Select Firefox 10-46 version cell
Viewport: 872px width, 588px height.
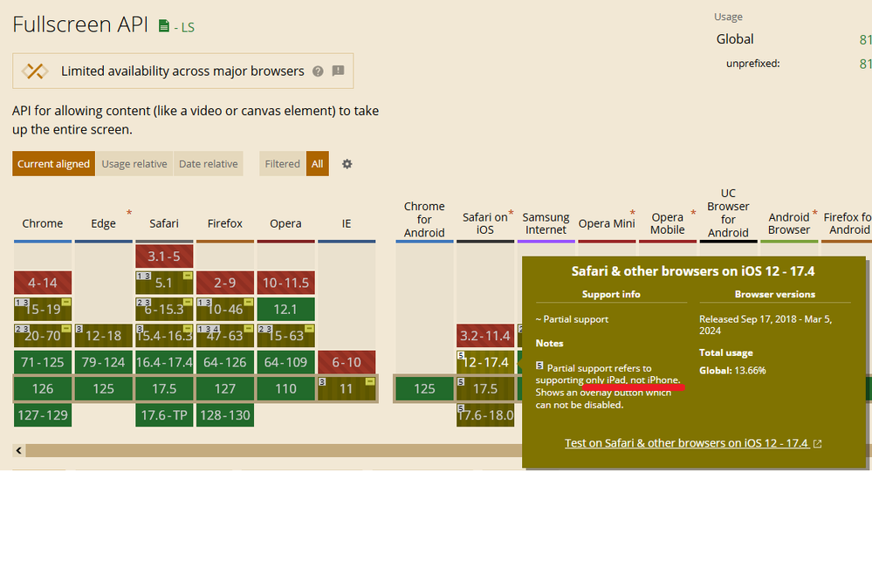pyautogui.click(x=224, y=309)
